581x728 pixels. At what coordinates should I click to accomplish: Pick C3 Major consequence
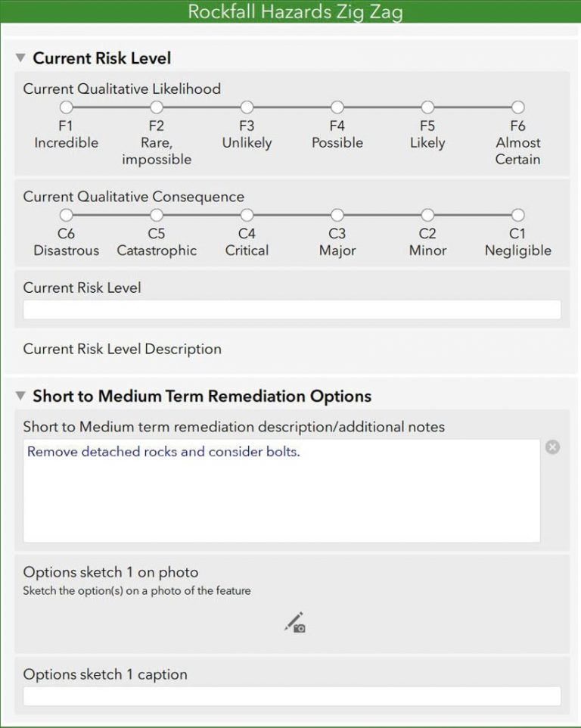tap(337, 216)
